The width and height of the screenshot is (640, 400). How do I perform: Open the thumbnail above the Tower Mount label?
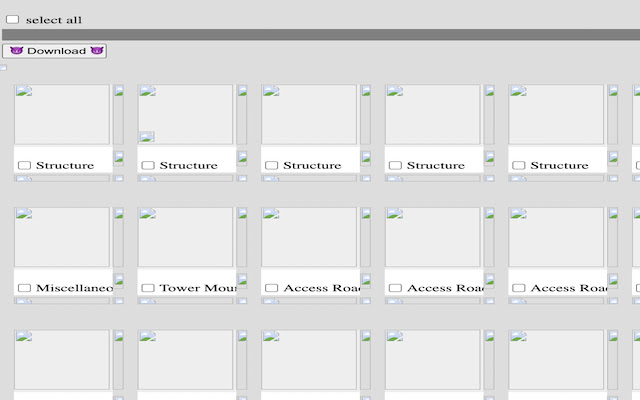click(x=185, y=237)
